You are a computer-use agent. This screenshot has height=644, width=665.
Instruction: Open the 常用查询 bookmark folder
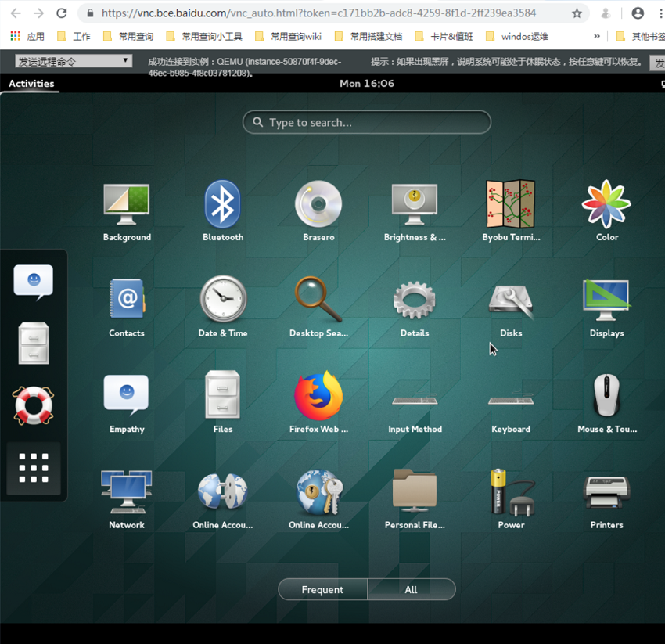pos(128,37)
